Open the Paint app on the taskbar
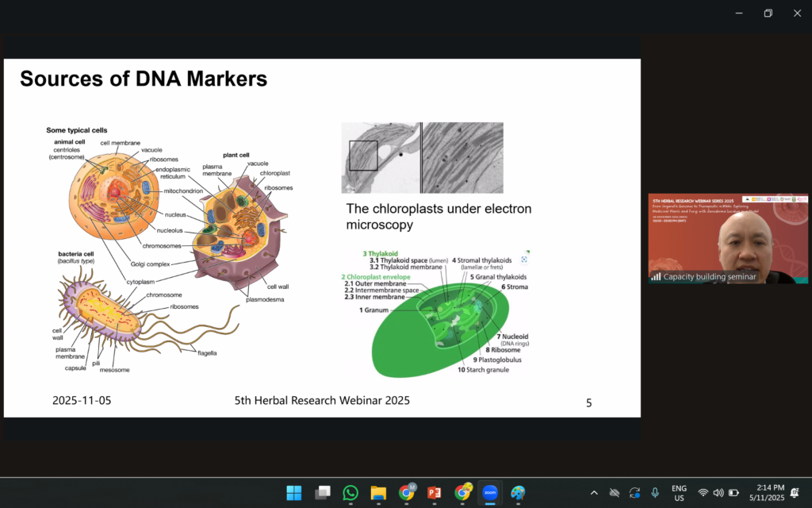 [x=518, y=493]
